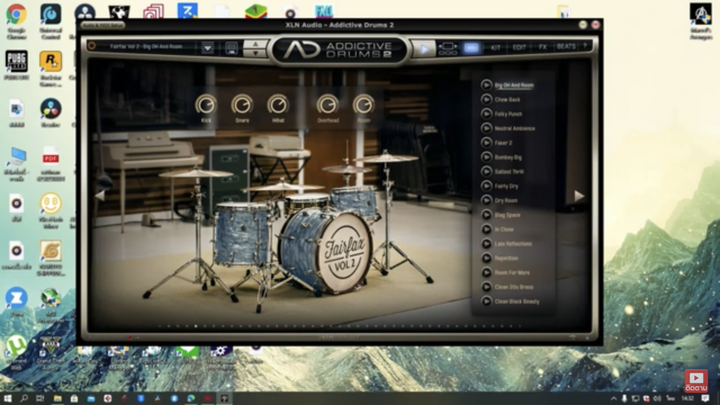The width and height of the screenshot is (720, 405).
Task: Play the Repetition preset preview
Action: pos(486,258)
